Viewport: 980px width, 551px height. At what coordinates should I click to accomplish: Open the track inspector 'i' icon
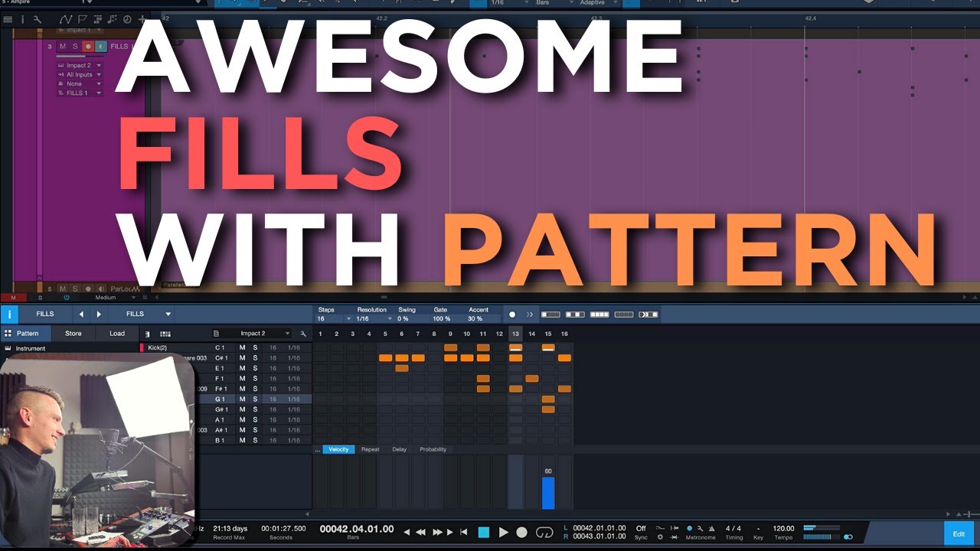point(22,19)
